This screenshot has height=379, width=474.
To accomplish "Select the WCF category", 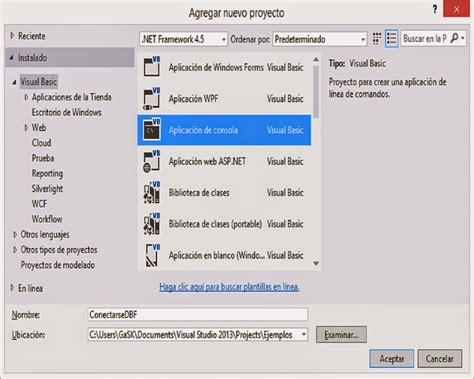I will point(39,204).
